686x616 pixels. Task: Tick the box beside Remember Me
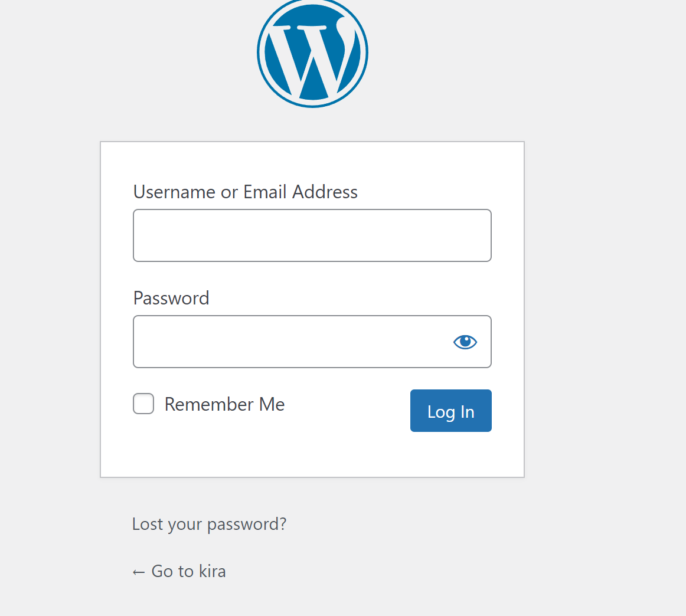click(143, 404)
